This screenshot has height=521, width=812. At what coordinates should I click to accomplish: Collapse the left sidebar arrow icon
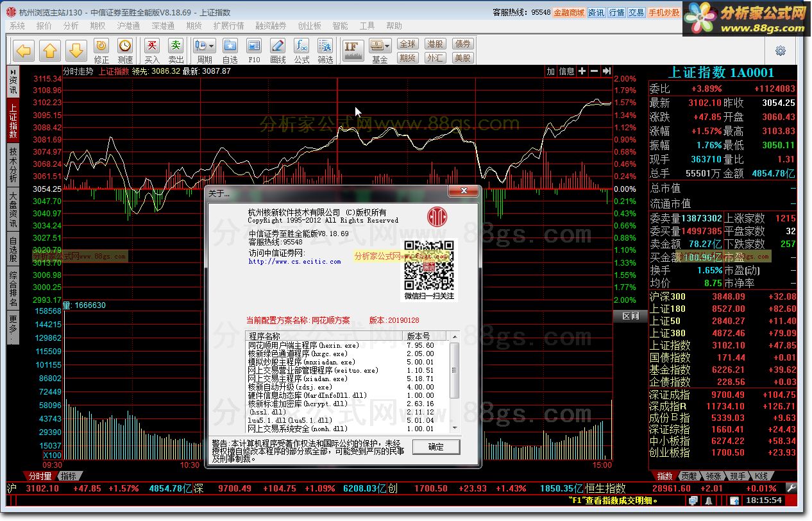pos(13,71)
